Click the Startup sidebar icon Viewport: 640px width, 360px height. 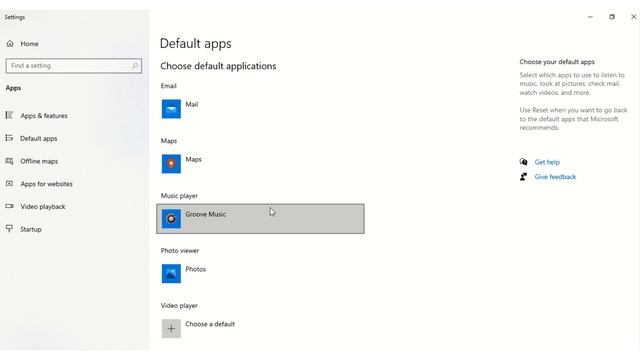9,229
